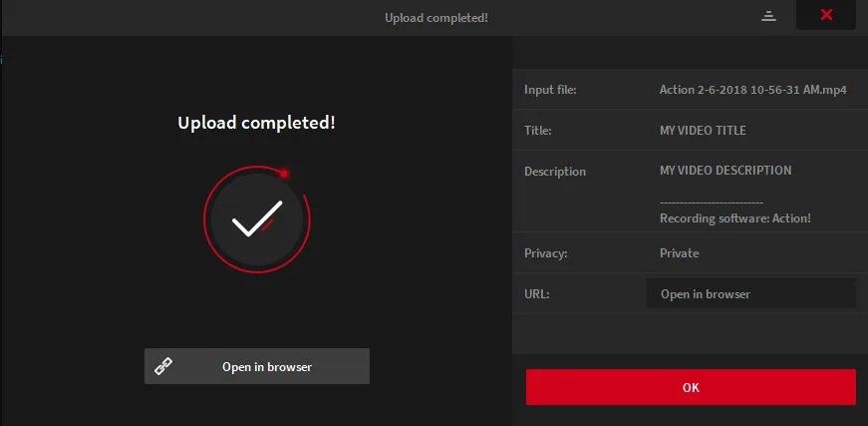The image size is (868, 426).
Task: Click the Description label
Action: pyautogui.click(x=555, y=172)
